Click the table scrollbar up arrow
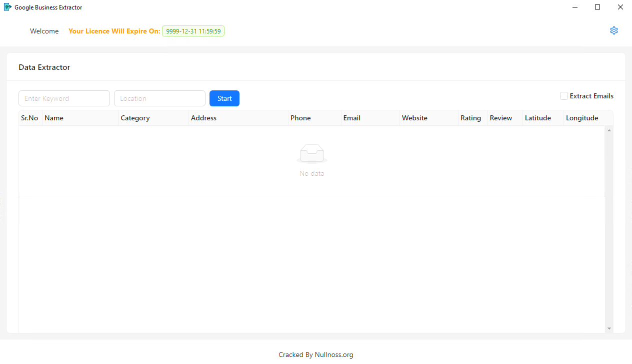632x364 pixels. [609, 130]
